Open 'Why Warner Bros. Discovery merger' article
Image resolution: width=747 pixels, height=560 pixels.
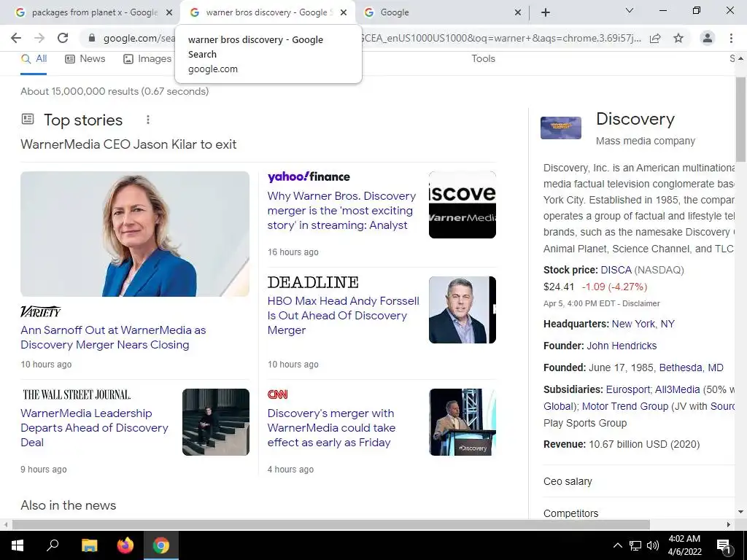point(341,211)
